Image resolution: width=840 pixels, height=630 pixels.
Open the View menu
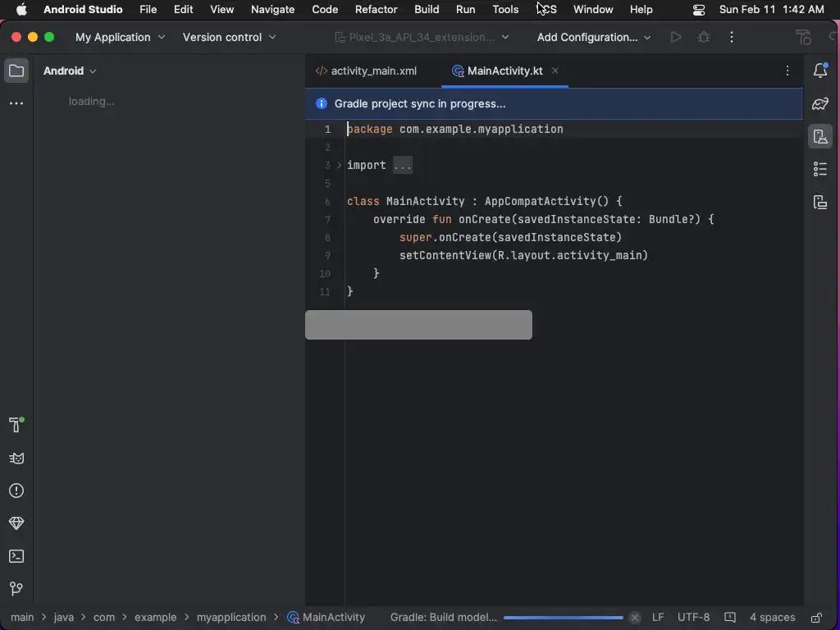(221, 10)
